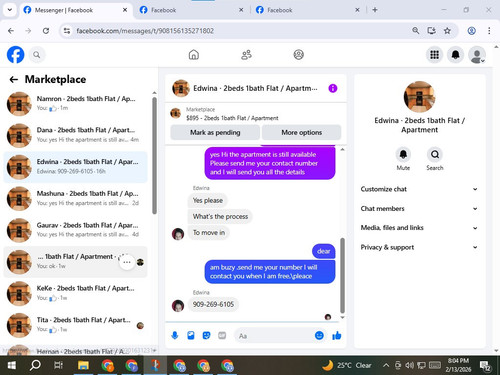500x375 pixels.
Task: Open the emoji picker in message box
Action: [319, 335]
